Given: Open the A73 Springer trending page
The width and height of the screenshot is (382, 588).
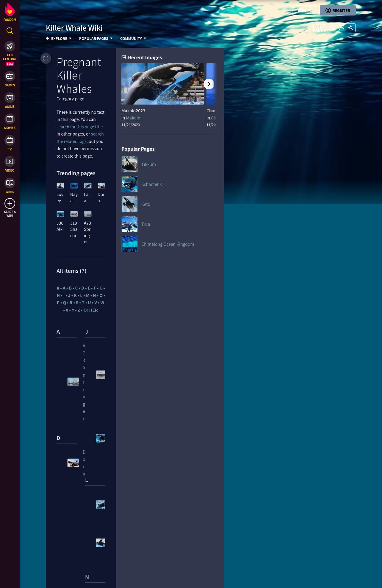Looking at the screenshot, I should 87,228.
